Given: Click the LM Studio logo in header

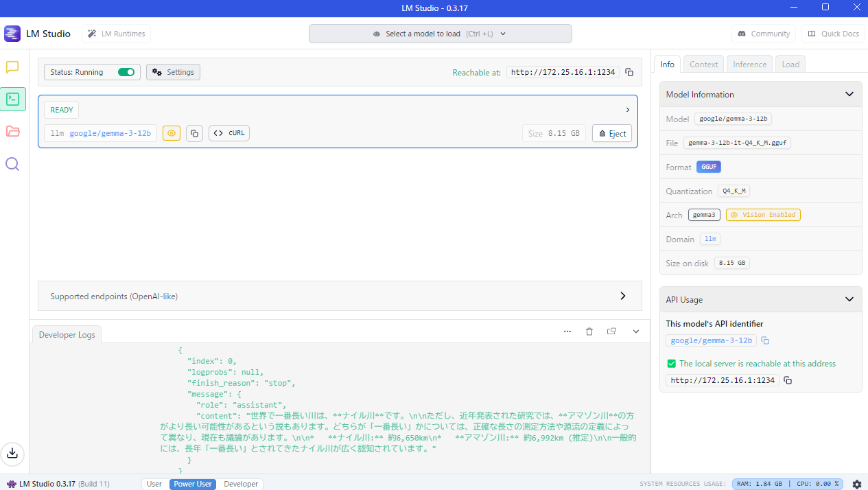Looking at the screenshot, I should click(x=12, y=34).
